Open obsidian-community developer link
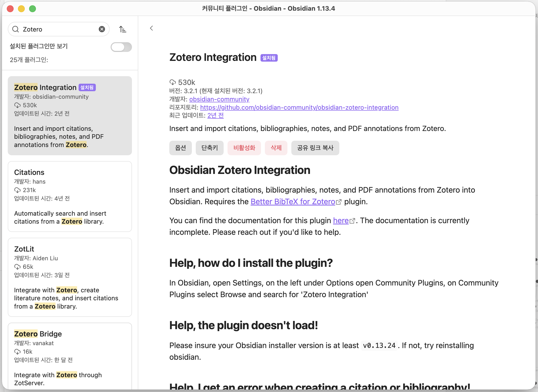The image size is (538, 392). click(219, 99)
